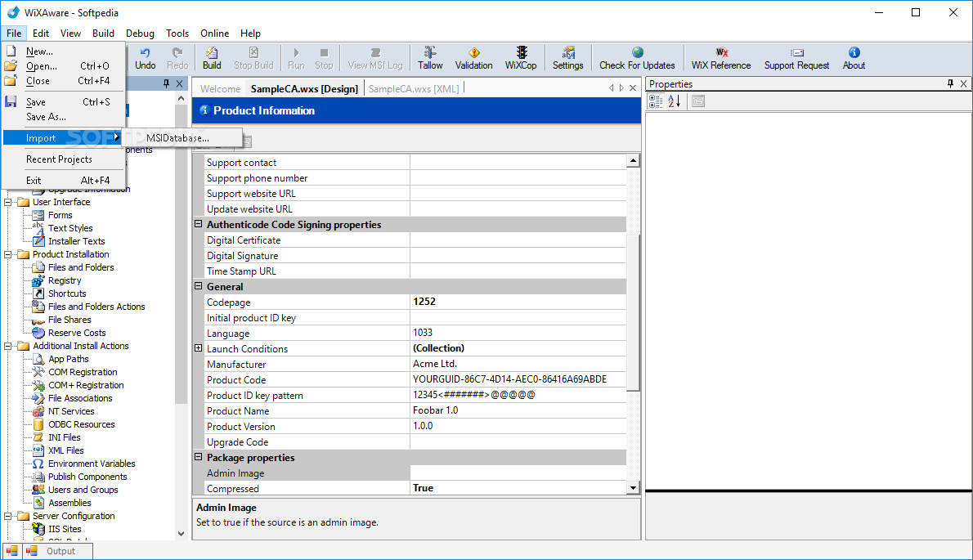973x560 pixels.
Task: Launch the WiXCop tool
Action: (x=521, y=58)
